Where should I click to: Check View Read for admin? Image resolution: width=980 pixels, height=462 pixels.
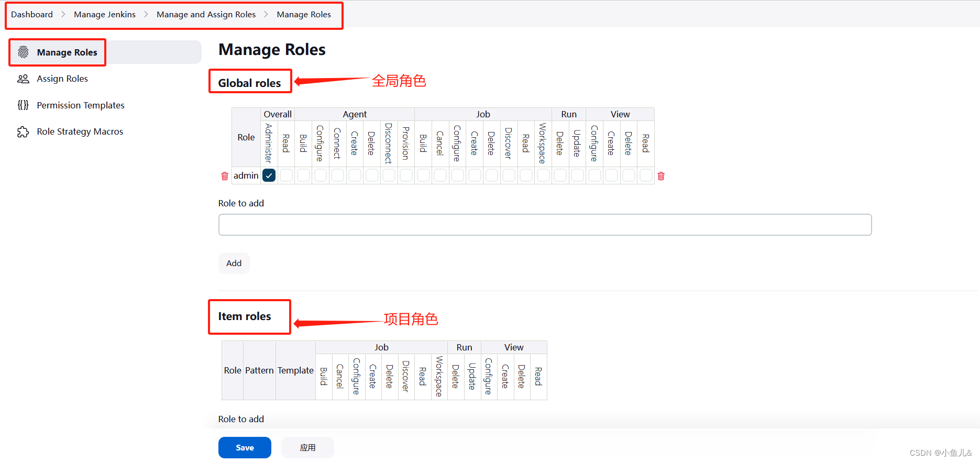(x=646, y=175)
